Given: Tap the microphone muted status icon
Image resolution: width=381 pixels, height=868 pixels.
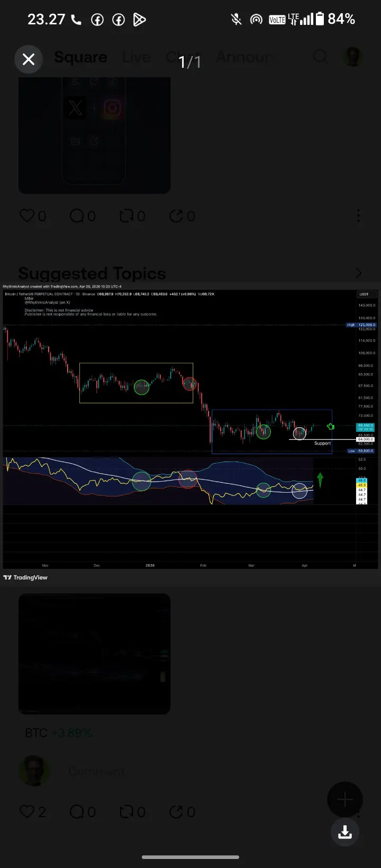Looking at the screenshot, I should (236, 20).
